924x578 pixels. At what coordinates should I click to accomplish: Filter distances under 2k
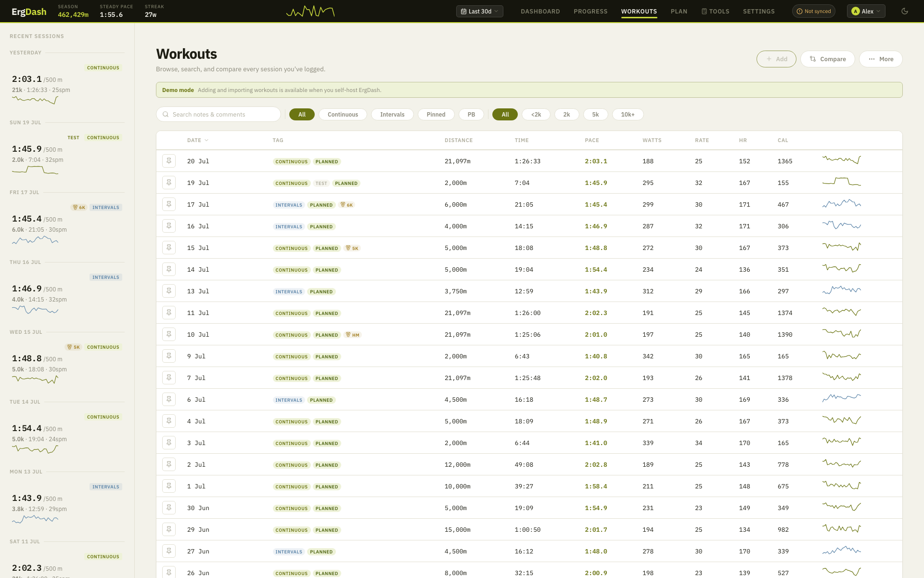536,114
